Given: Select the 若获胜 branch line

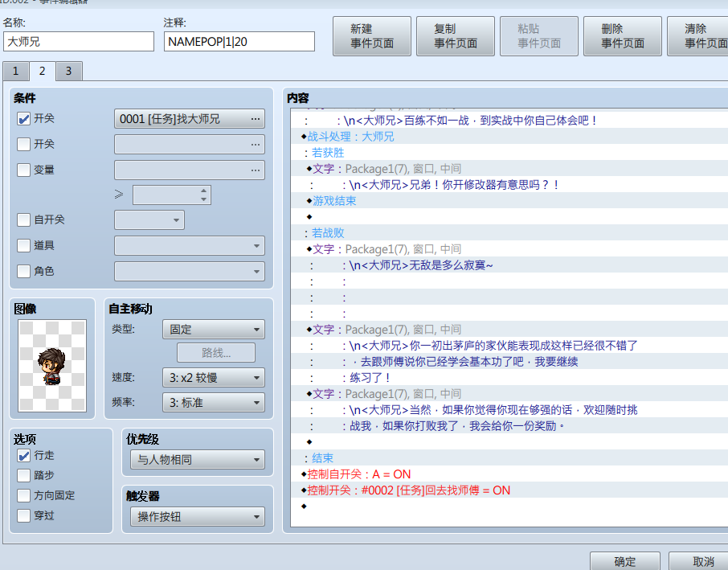Looking at the screenshot, I should coord(509,153).
